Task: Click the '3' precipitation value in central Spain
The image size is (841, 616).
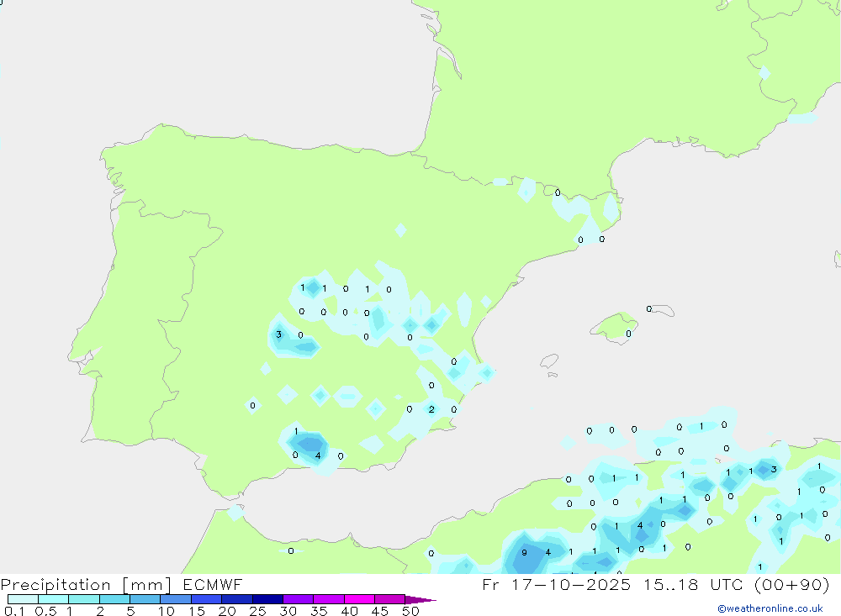Action: pyautogui.click(x=278, y=334)
